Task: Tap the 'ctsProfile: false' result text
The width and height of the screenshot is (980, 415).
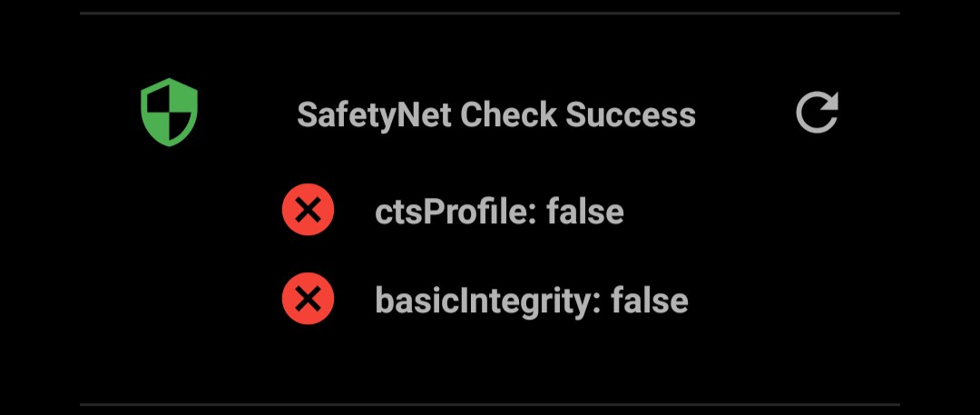Action: pyautogui.click(x=499, y=212)
